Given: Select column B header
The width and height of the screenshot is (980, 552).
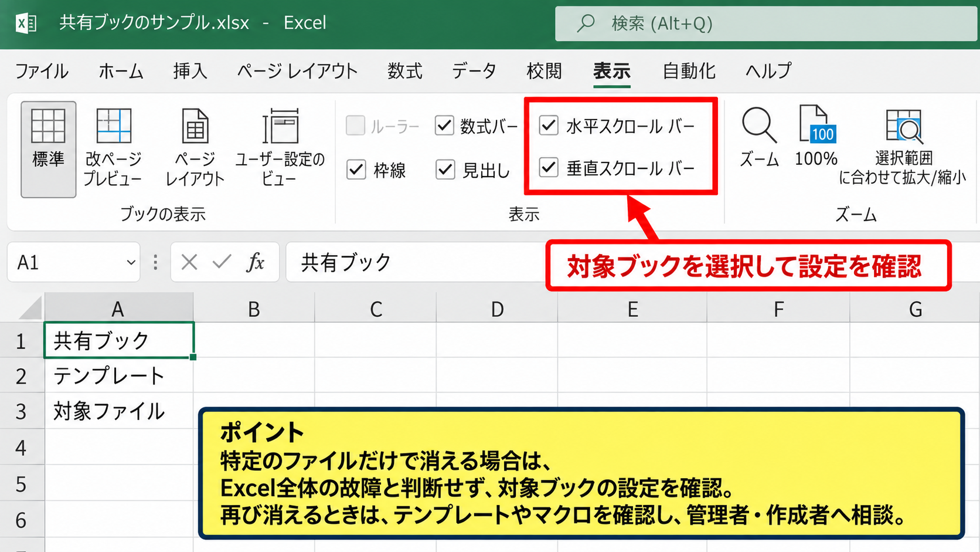Looking at the screenshot, I should tap(254, 308).
